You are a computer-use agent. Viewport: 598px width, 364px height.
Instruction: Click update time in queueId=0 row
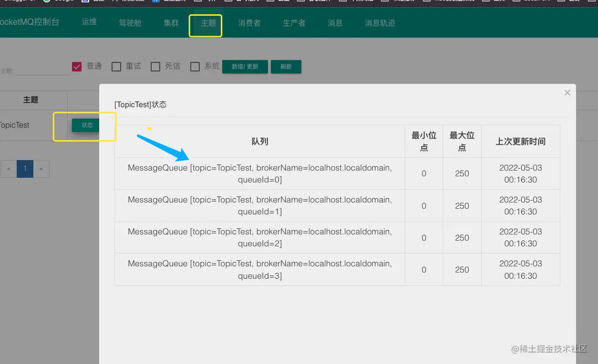[521, 173]
